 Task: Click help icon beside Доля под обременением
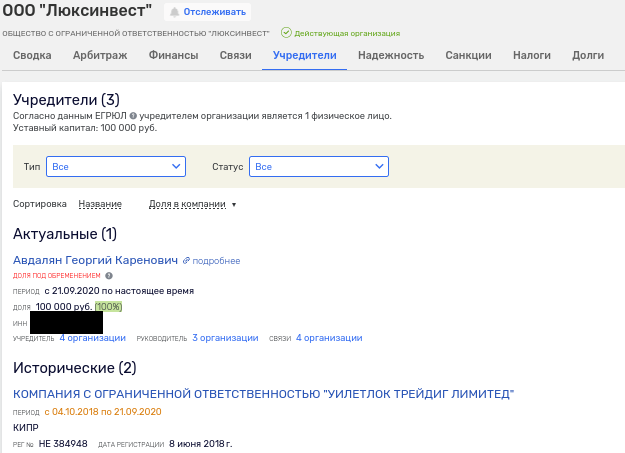tap(109, 276)
